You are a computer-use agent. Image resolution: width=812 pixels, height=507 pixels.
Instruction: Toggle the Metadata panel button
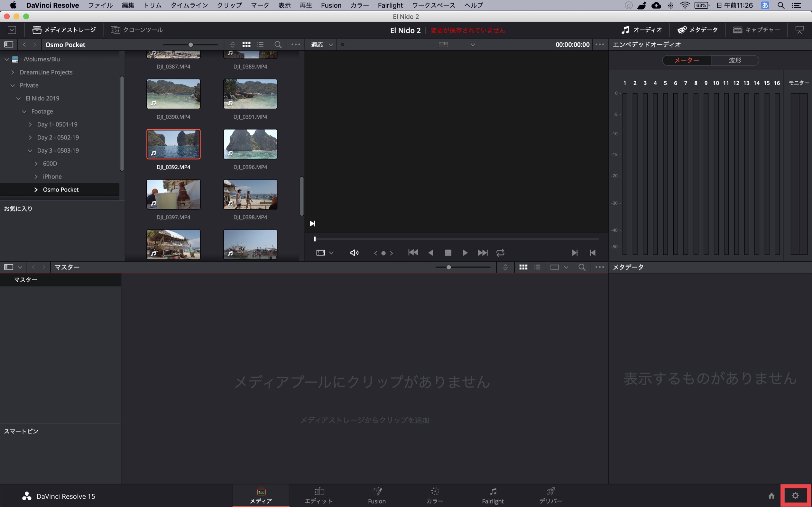pos(697,30)
